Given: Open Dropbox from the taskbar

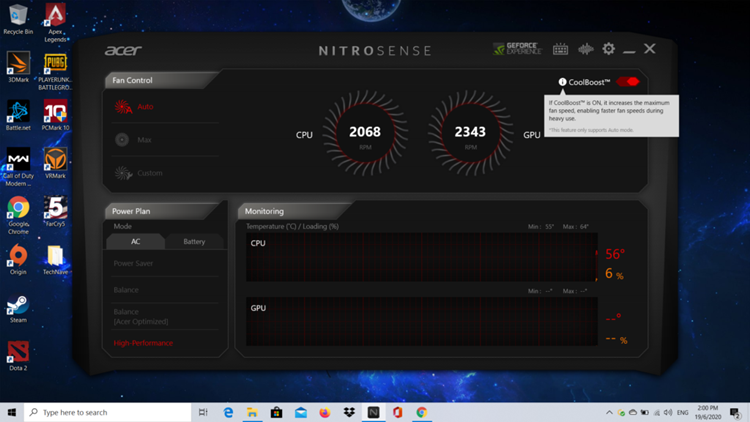Looking at the screenshot, I should click(349, 412).
